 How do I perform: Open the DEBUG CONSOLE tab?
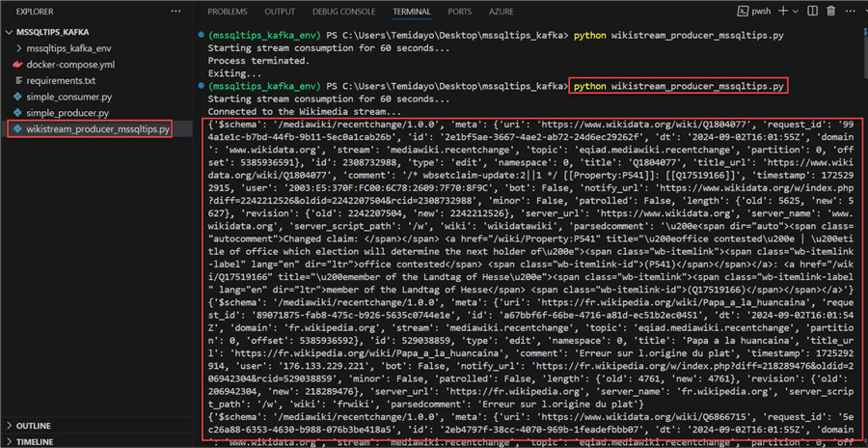pyautogui.click(x=343, y=11)
